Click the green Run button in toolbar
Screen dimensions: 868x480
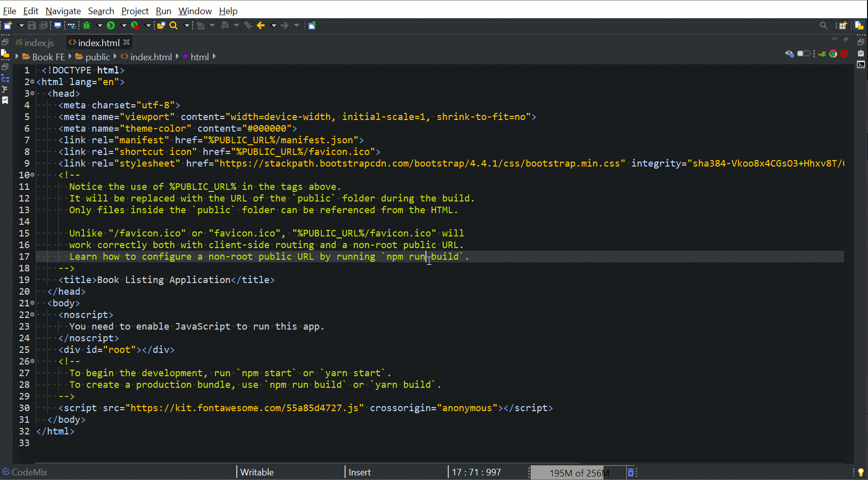[x=111, y=25]
